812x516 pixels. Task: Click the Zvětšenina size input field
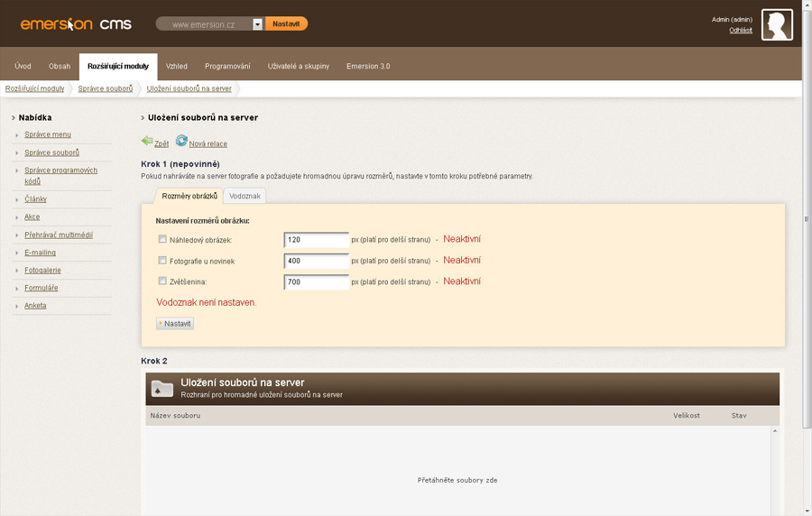[316, 282]
